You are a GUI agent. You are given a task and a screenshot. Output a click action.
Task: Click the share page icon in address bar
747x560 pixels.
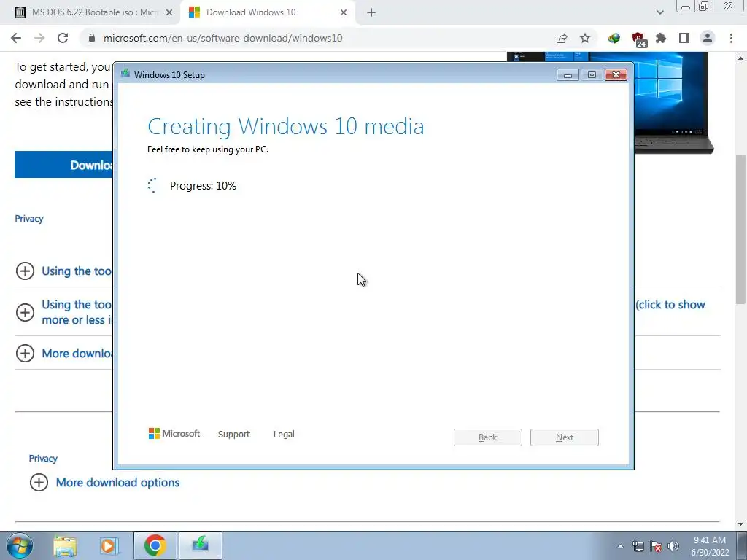click(562, 38)
